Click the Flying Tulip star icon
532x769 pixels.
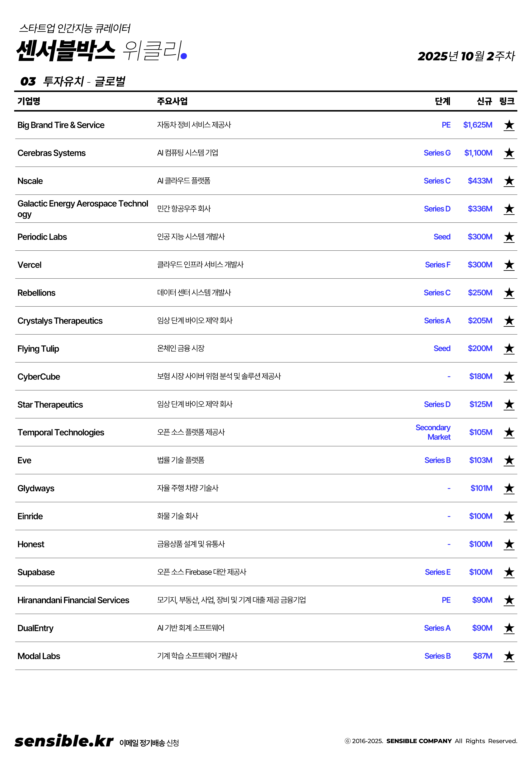pos(509,348)
